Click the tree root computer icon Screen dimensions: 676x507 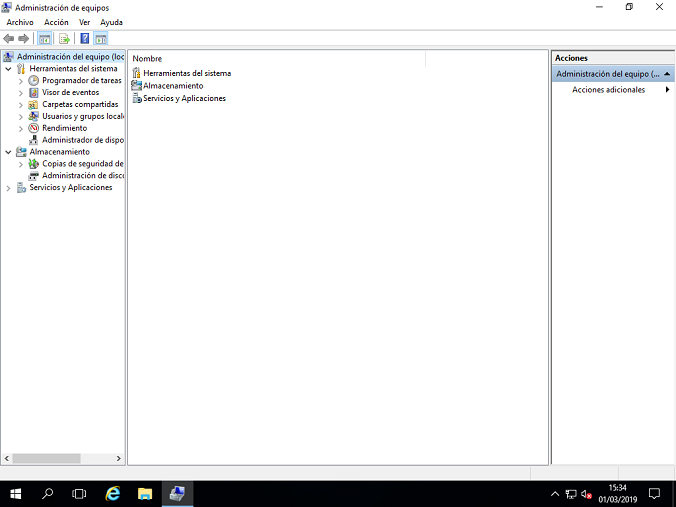click(x=8, y=56)
